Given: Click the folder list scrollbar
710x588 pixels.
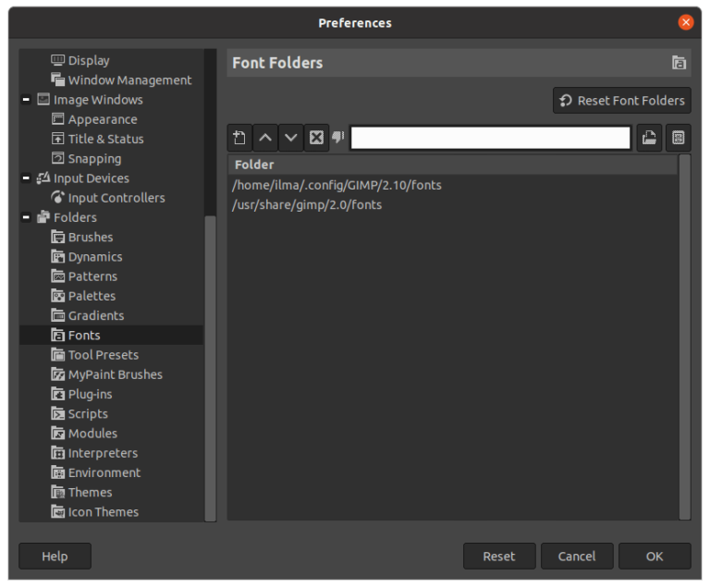Looking at the screenshot, I should coord(685,337).
